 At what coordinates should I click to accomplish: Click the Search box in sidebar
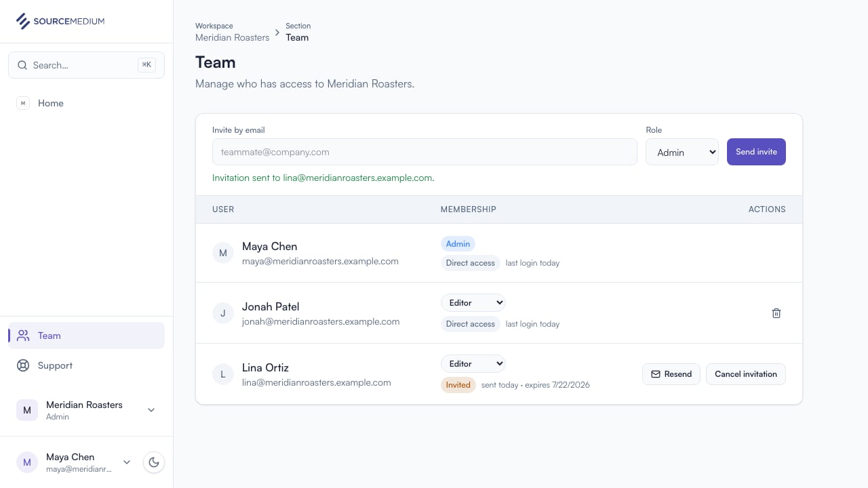tap(86, 65)
